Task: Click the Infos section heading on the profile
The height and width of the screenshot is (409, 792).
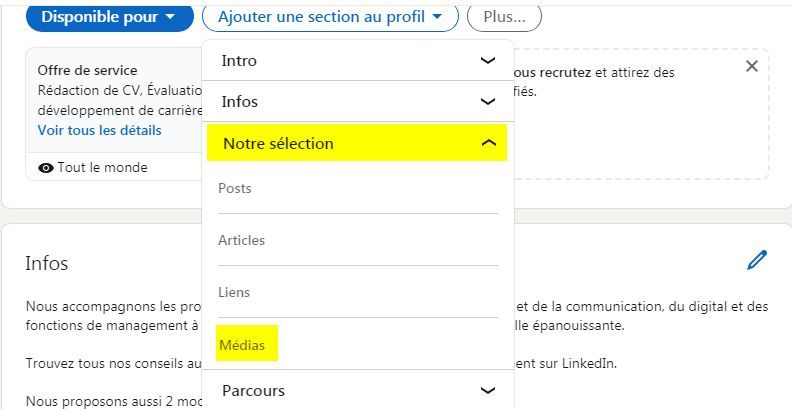Action: pos(46,263)
